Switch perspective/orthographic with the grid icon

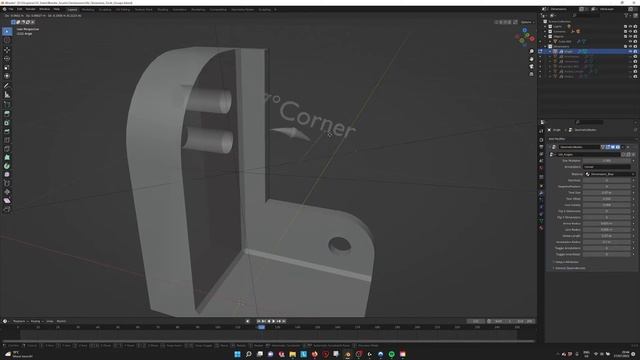(531, 74)
